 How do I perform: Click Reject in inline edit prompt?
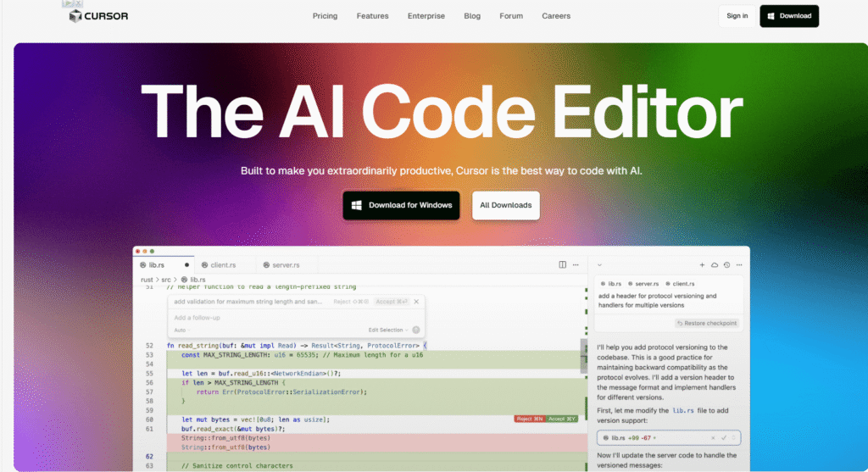351,302
